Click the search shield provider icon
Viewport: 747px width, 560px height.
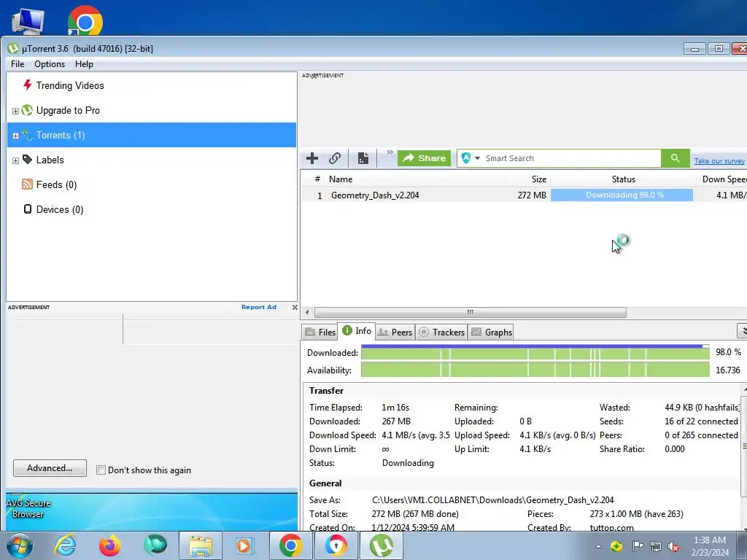coord(466,158)
